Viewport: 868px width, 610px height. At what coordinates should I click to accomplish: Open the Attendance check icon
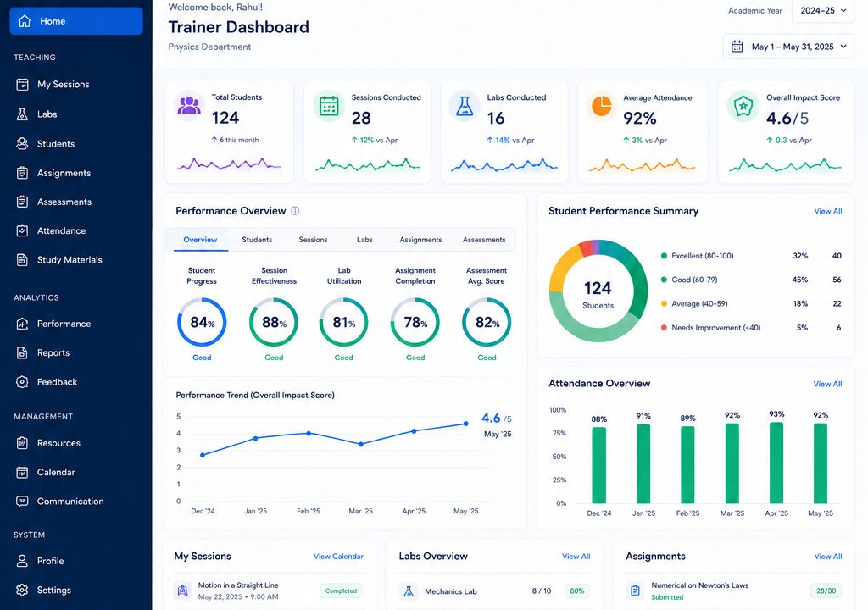22,230
